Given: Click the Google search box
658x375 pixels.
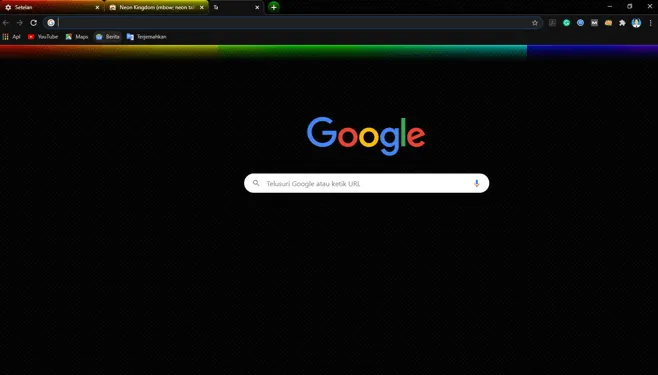Looking at the screenshot, I should (366, 183).
